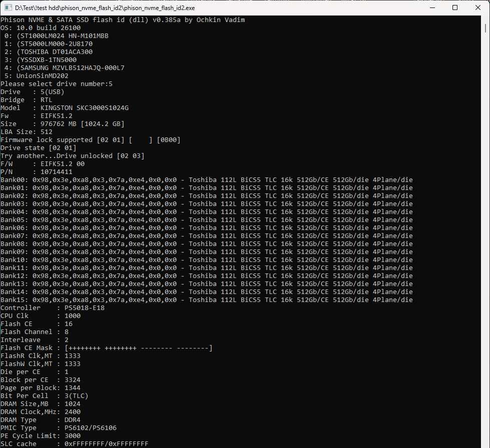Click the Bank01 flash ID row
This screenshot has width=490, height=448.
(207, 187)
